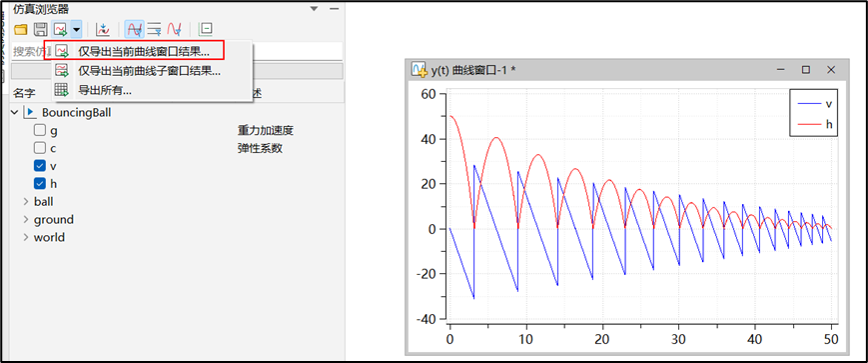
Task: Maximize the 曲线窗口-1 plot window
Action: click(x=806, y=70)
